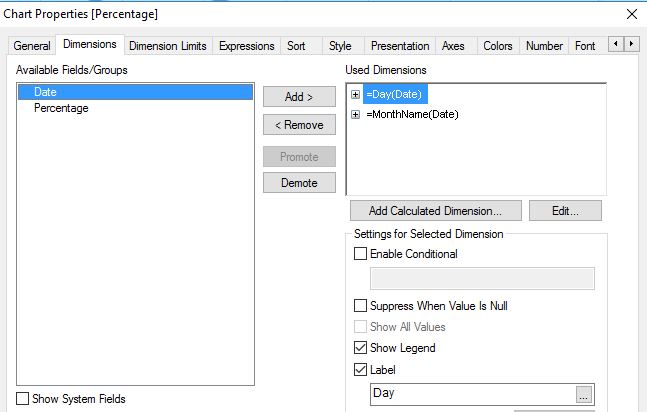Click the Label text input field

coord(470,394)
